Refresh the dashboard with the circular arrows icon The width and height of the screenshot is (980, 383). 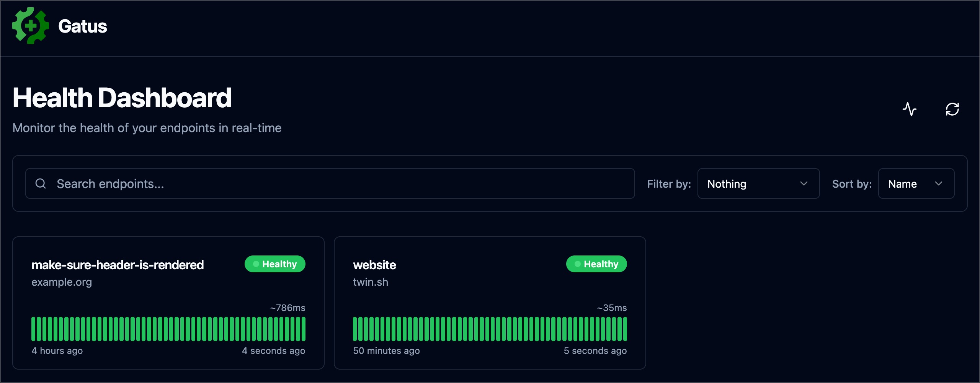[x=953, y=110]
